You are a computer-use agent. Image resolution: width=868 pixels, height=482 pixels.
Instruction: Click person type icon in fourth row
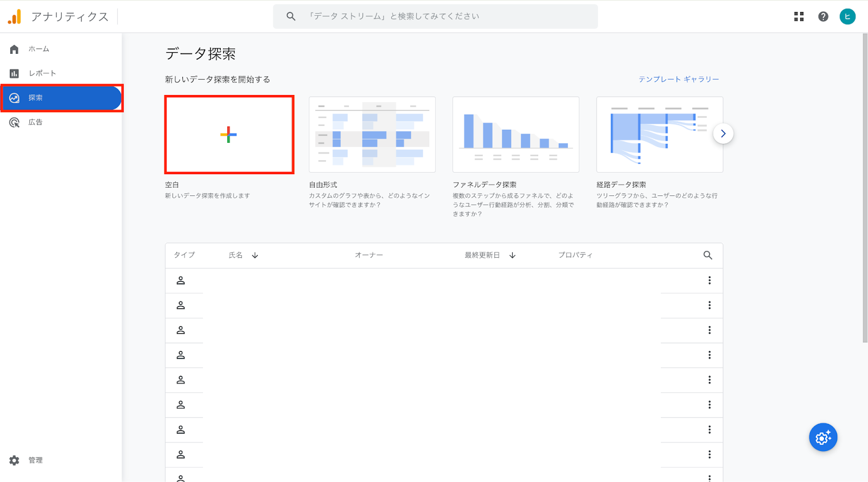click(x=181, y=355)
